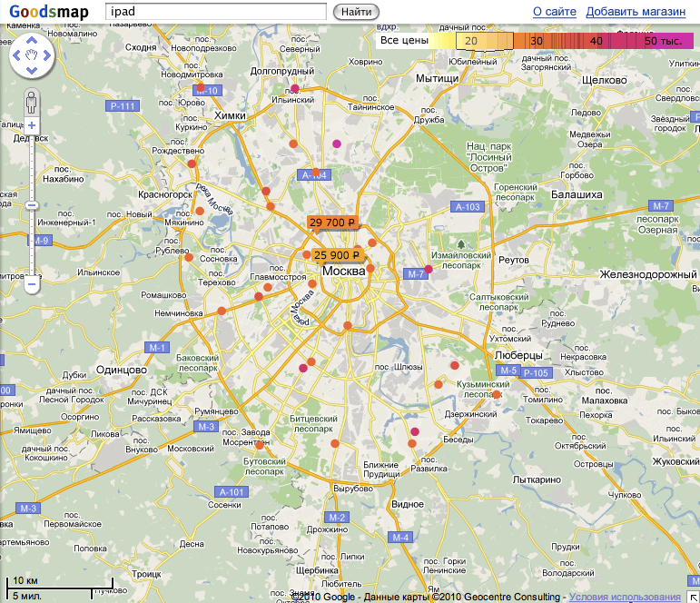The height and width of the screenshot is (603, 700).
Task: Expand the overview map in bottom-right corner
Action: tap(693, 596)
